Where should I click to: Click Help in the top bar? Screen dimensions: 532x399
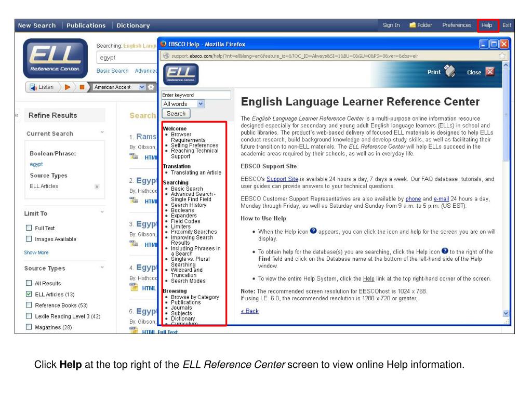coord(487,25)
